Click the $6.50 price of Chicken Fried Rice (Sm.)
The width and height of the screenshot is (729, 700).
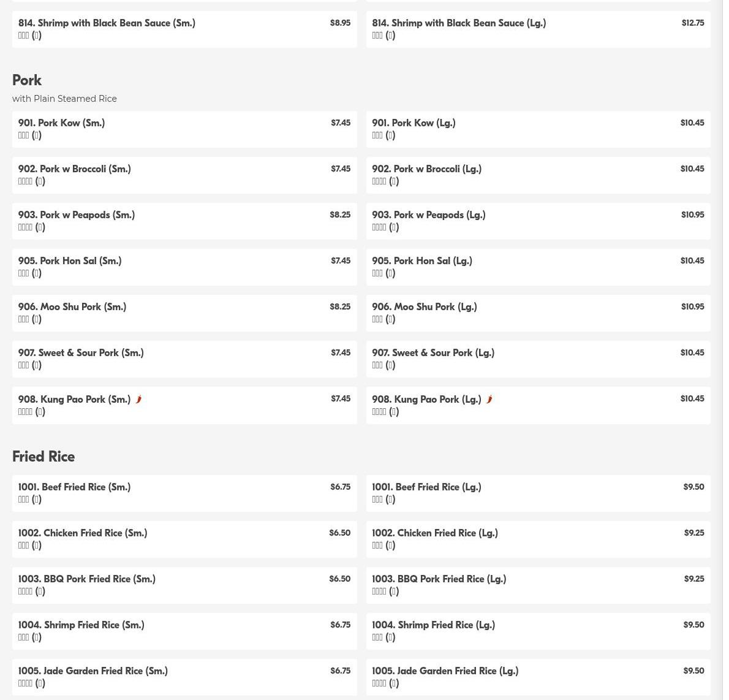tap(340, 533)
